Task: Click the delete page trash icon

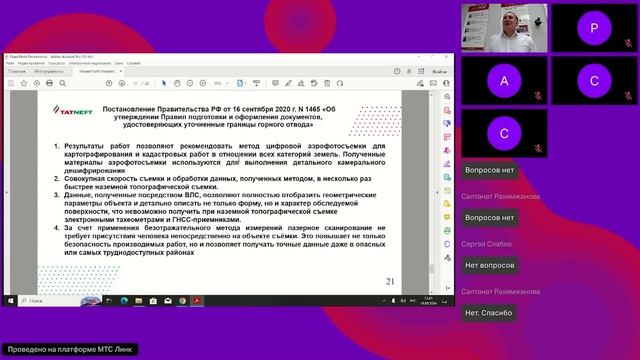Action: (x=327, y=83)
